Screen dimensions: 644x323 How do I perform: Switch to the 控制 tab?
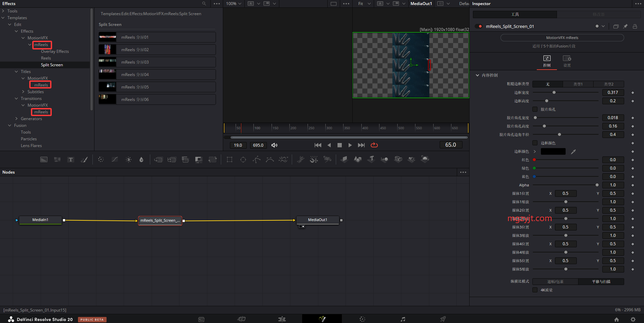tap(547, 62)
